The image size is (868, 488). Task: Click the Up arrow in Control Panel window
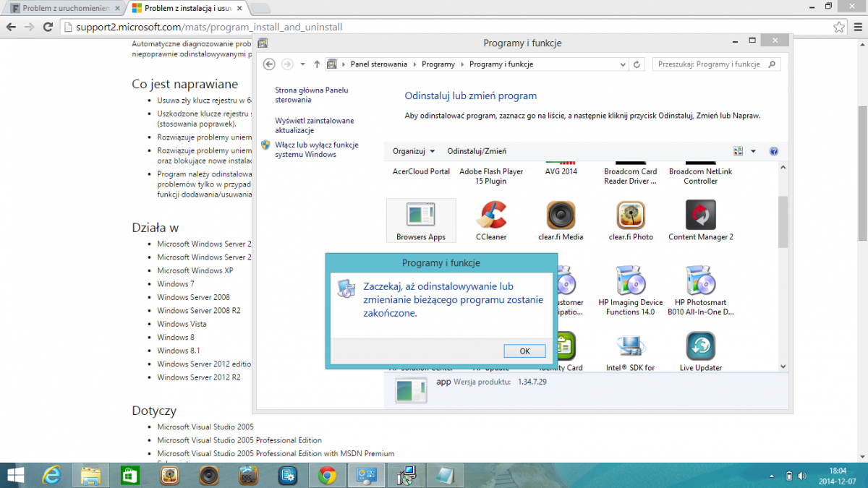pos(317,64)
